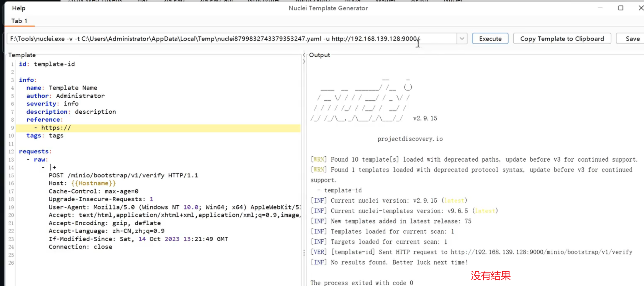Save the template with Save button
The width and height of the screenshot is (644, 286).
pos(632,39)
